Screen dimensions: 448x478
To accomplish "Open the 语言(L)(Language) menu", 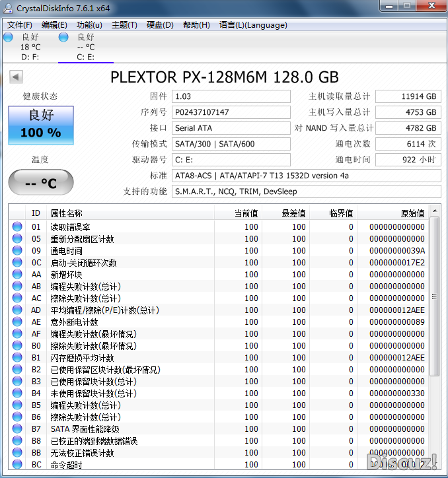I will (253, 25).
